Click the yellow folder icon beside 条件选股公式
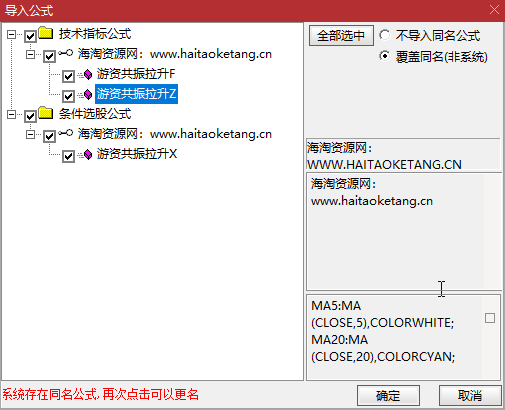This screenshot has height=410, width=505. (46, 113)
